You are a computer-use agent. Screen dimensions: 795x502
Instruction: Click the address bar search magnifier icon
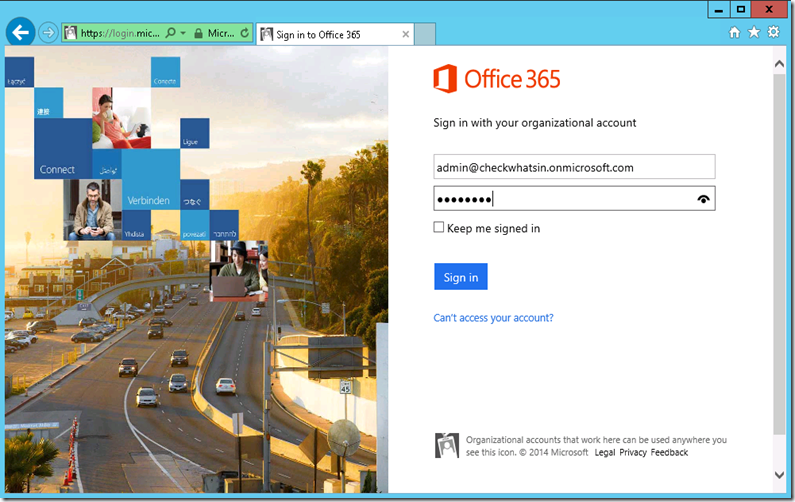171,33
